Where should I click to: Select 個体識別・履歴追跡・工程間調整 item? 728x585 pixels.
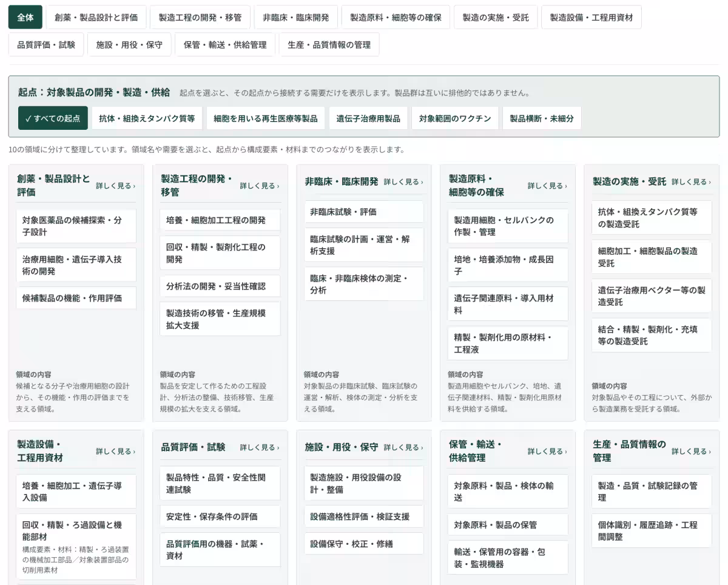[x=652, y=531]
